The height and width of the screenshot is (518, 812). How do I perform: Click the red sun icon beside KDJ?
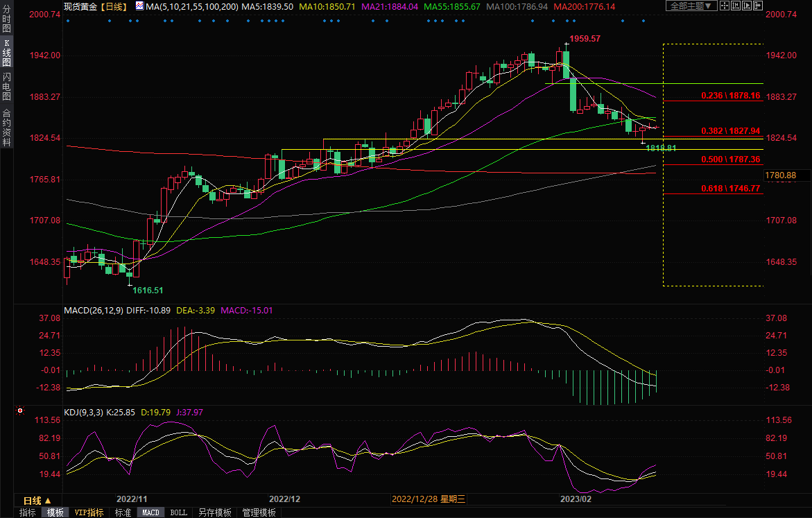coord(20,411)
